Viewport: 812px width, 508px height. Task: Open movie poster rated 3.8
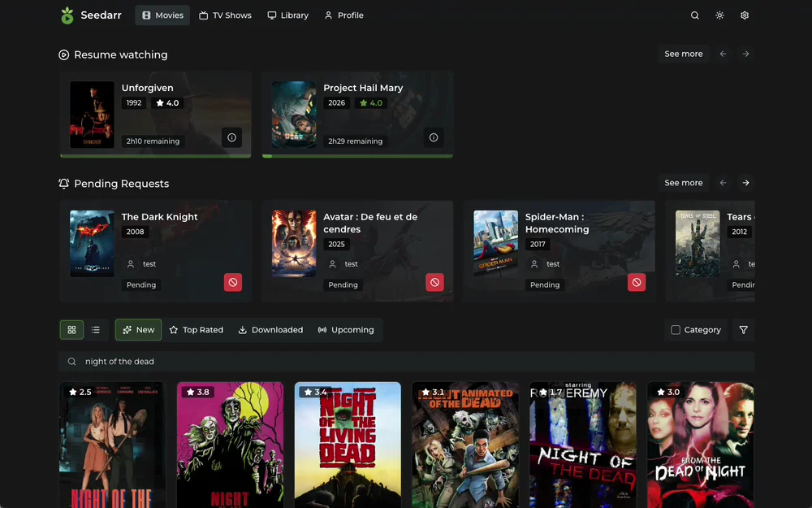(230, 445)
